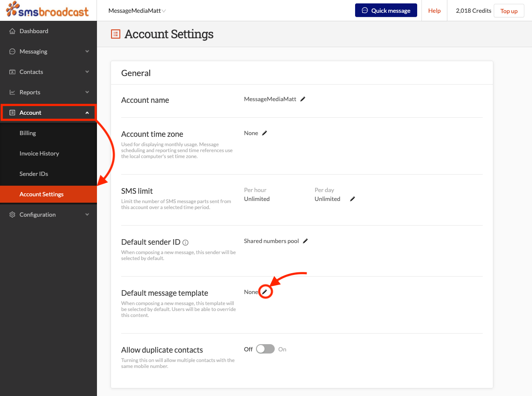532x396 pixels.
Task: Click the Per day Unlimited value
Action: coord(327,199)
